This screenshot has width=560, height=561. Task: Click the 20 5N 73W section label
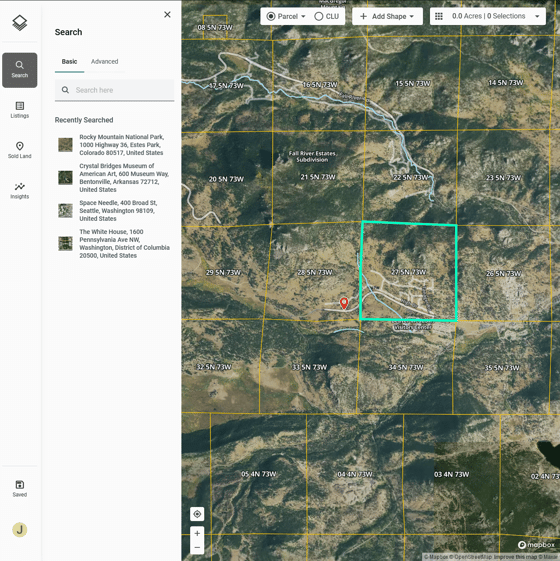point(226,179)
